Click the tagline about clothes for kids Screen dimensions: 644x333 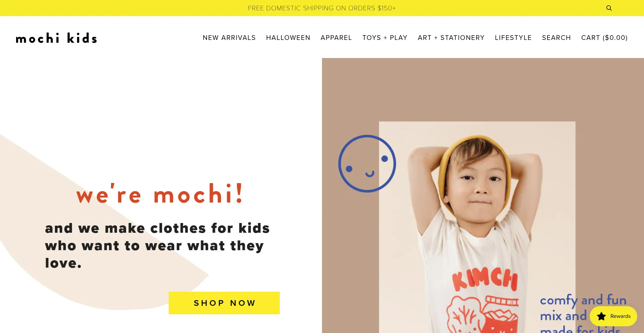coord(157,245)
